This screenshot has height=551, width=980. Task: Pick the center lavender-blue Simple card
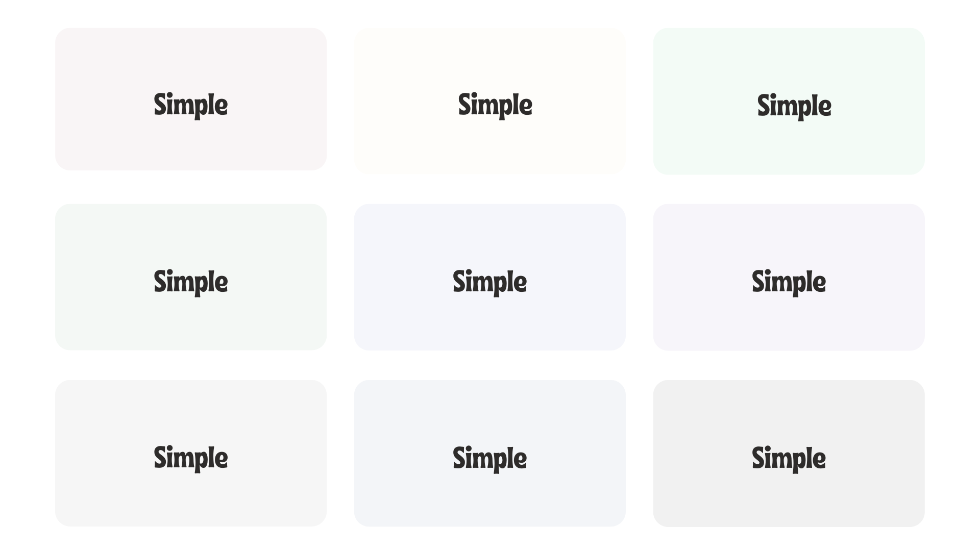click(490, 277)
